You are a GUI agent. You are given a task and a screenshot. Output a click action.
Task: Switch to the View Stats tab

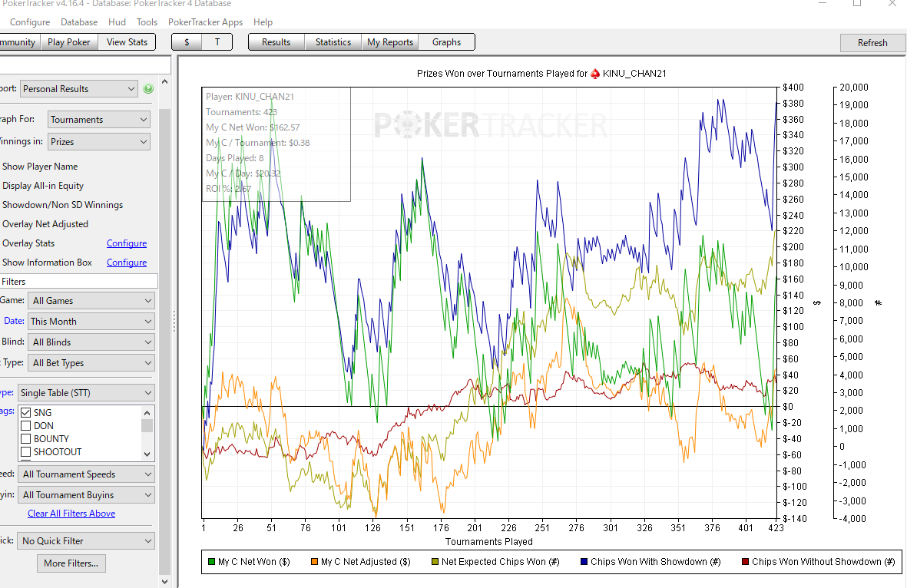click(127, 42)
